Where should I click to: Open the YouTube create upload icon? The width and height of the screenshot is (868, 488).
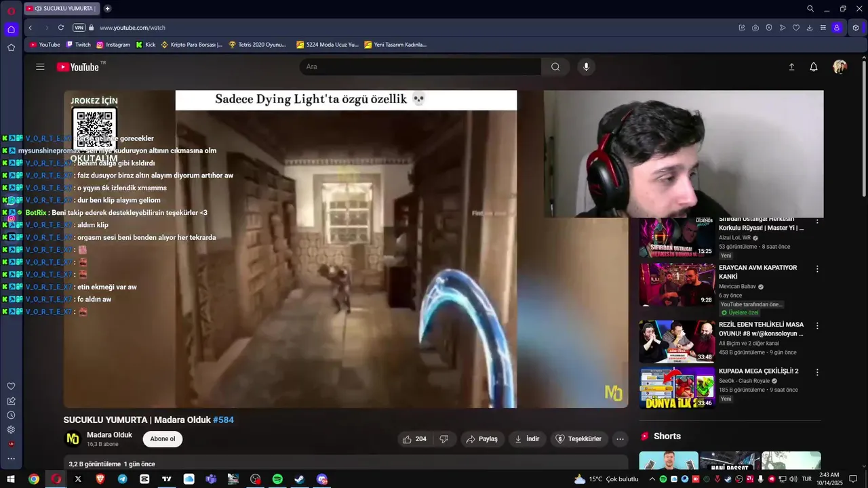point(791,66)
